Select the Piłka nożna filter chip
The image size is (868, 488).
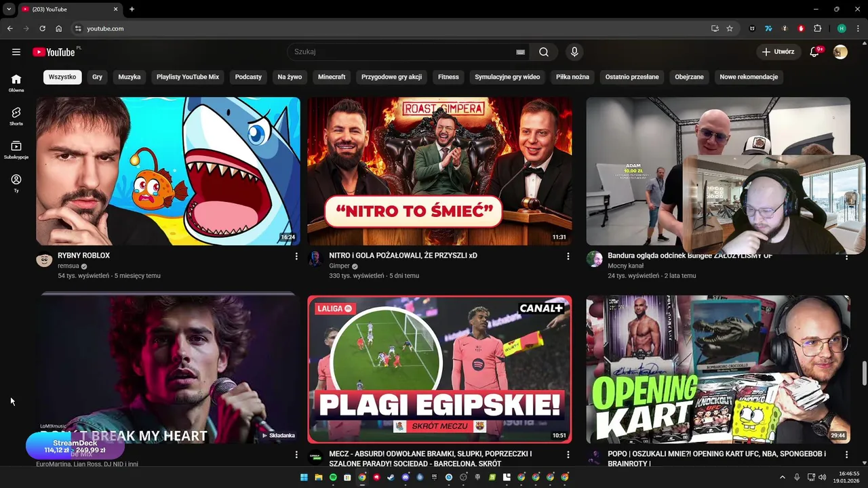pos(572,77)
